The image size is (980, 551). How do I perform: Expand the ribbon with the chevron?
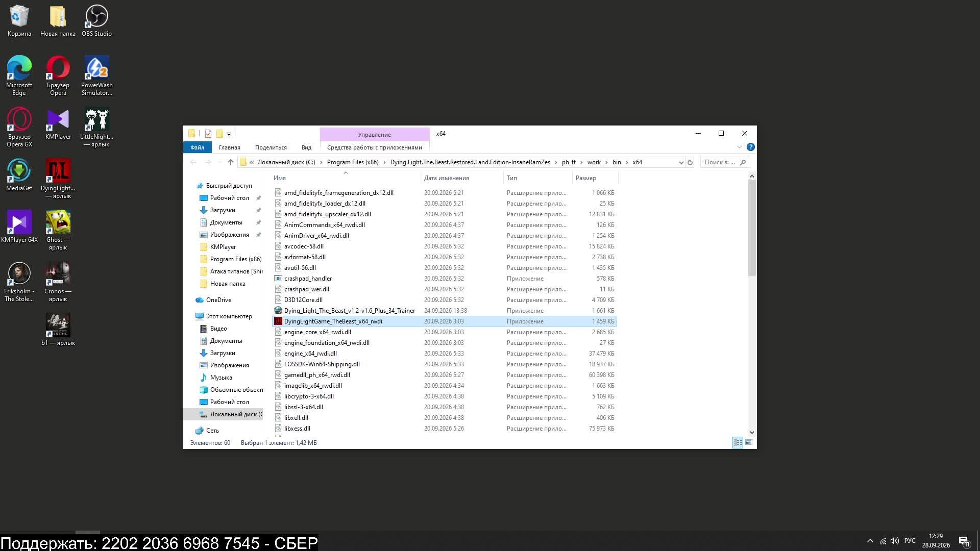[739, 147]
